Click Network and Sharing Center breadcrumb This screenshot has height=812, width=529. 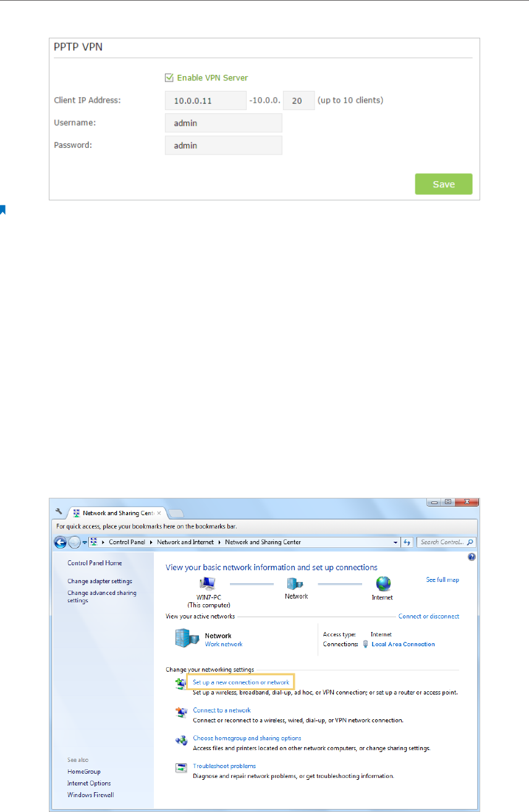(x=263, y=542)
